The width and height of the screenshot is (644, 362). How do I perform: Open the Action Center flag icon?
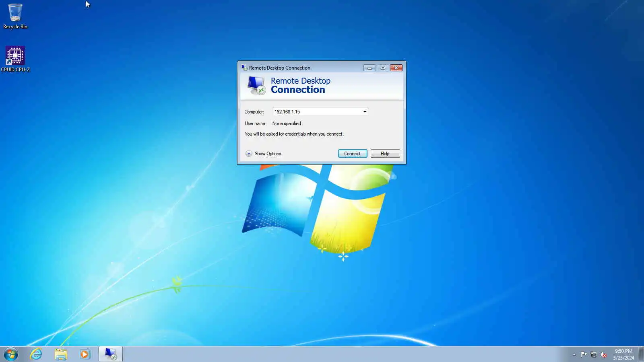pyautogui.click(x=584, y=354)
